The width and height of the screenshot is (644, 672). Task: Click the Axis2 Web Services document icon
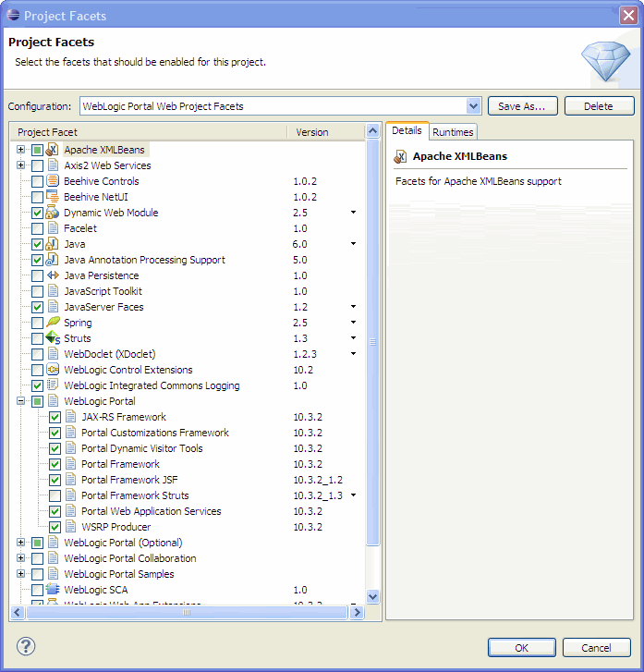coord(54,165)
